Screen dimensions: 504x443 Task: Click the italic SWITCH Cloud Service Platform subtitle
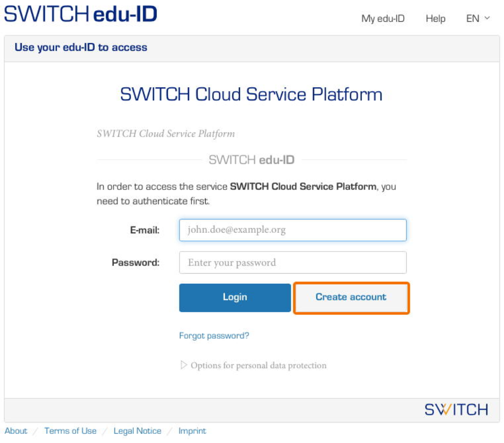point(166,134)
